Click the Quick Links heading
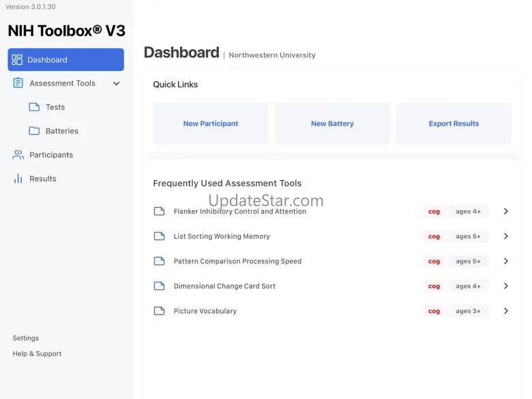The height and width of the screenshot is (399, 532). [175, 85]
